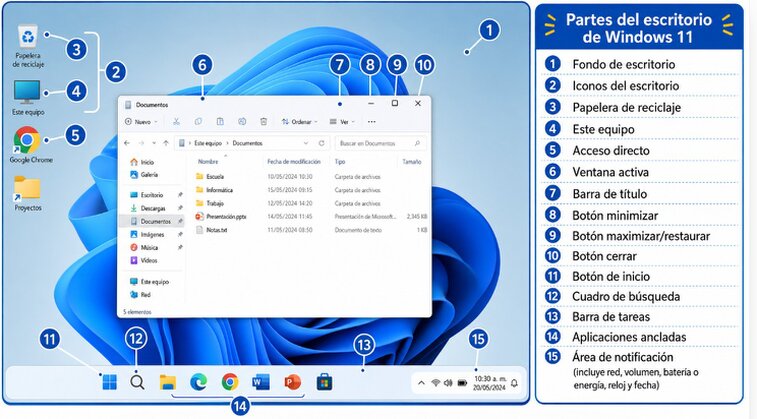Launch Google Chrome from the taskbar
757x419 pixels.
[230, 382]
